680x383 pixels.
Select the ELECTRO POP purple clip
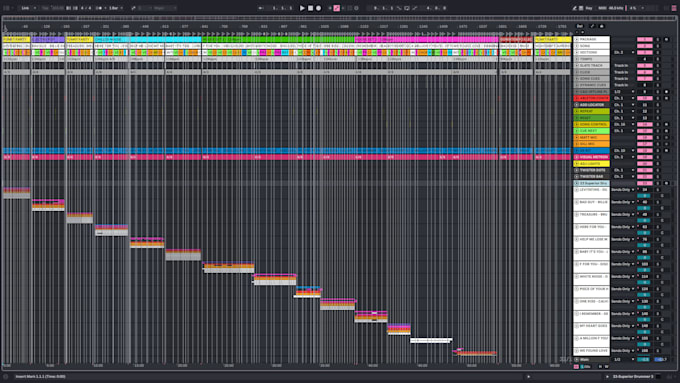(48, 39)
